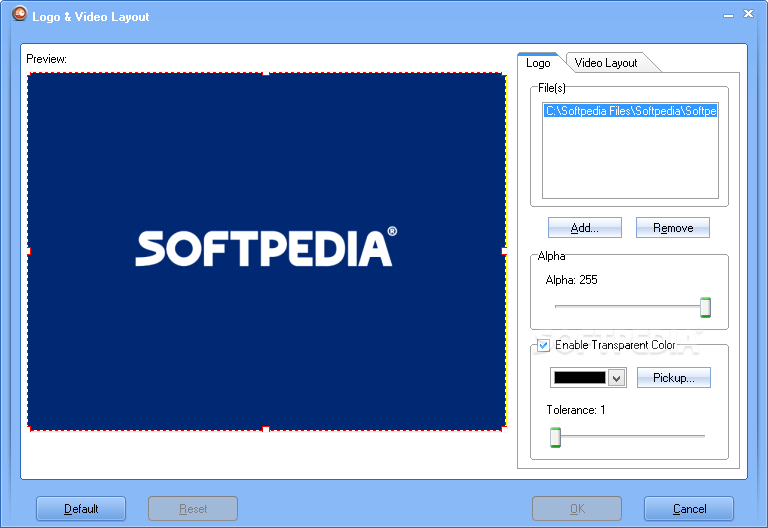The image size is (768, 528).
Task: Click the app icon in the title bar
Action: pos(20,13)
